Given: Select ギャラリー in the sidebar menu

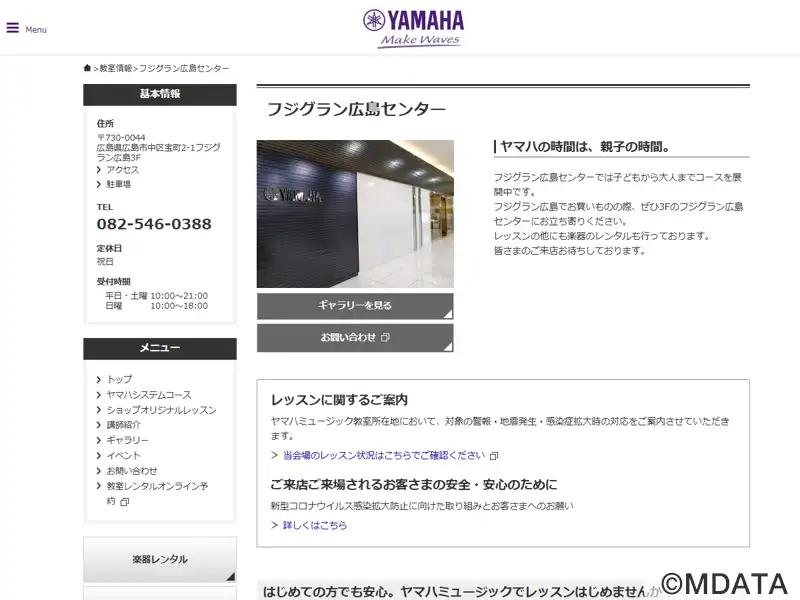Looking at the screenshot, I should [128, 440].
